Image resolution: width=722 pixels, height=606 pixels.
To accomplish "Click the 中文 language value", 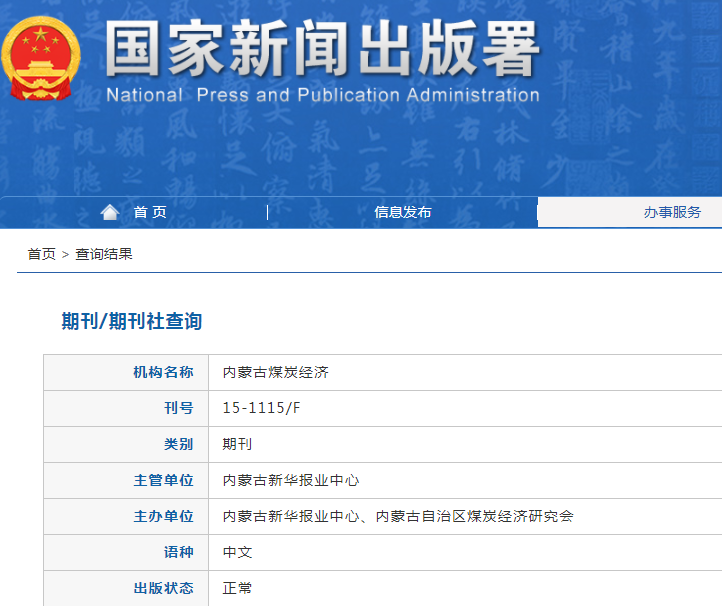I will (x=238, y=552).
